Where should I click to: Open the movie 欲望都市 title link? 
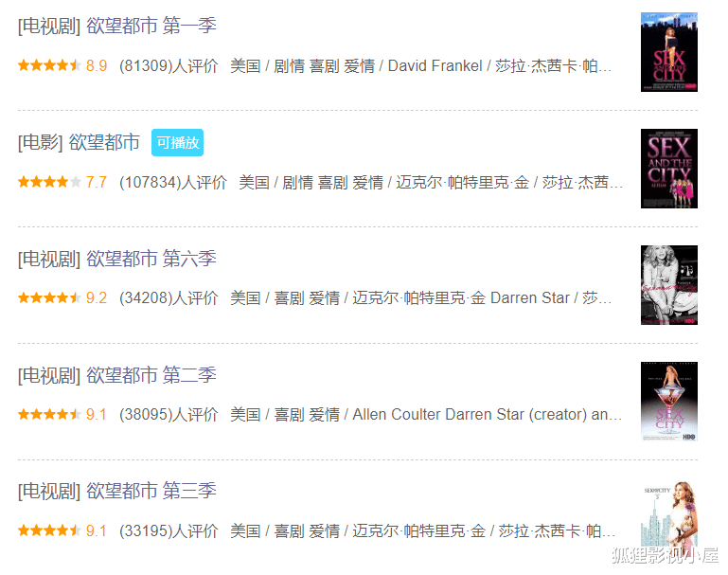[x=104, y=142]
